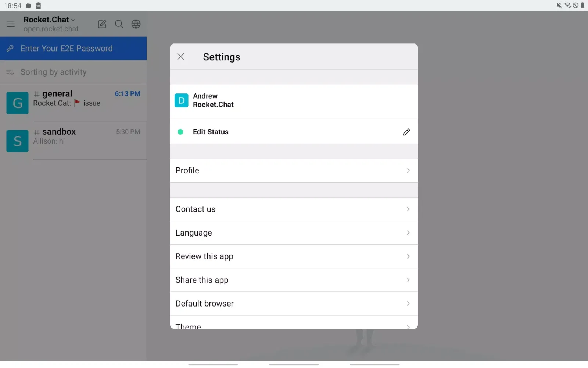Click the E2E password key icon
Viewport: 588px width, 368px height.
tap(10, 48)
